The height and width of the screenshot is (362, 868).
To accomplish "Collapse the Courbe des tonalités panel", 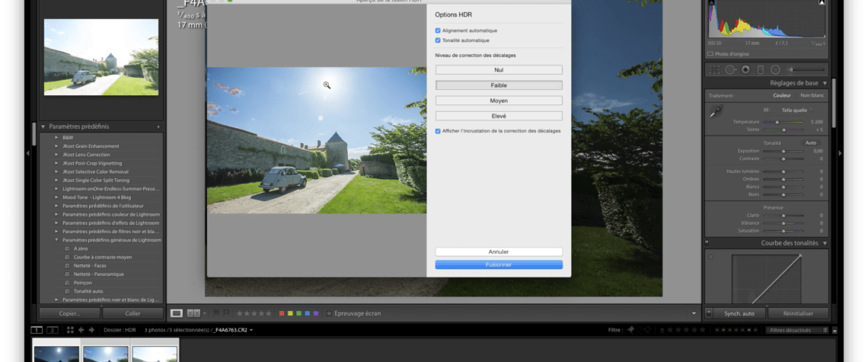I will (x=825, y=243).
